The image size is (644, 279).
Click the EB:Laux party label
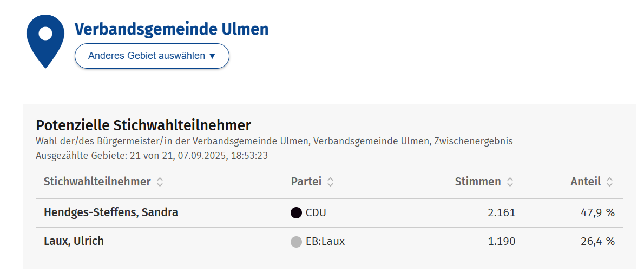(325, 242)
